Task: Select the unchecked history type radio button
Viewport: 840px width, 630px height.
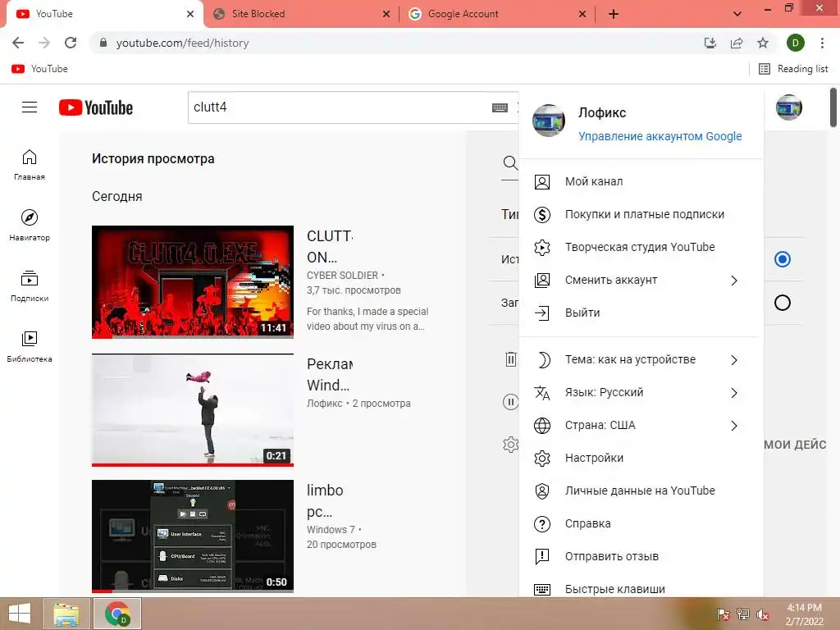Action: (782, 303)
